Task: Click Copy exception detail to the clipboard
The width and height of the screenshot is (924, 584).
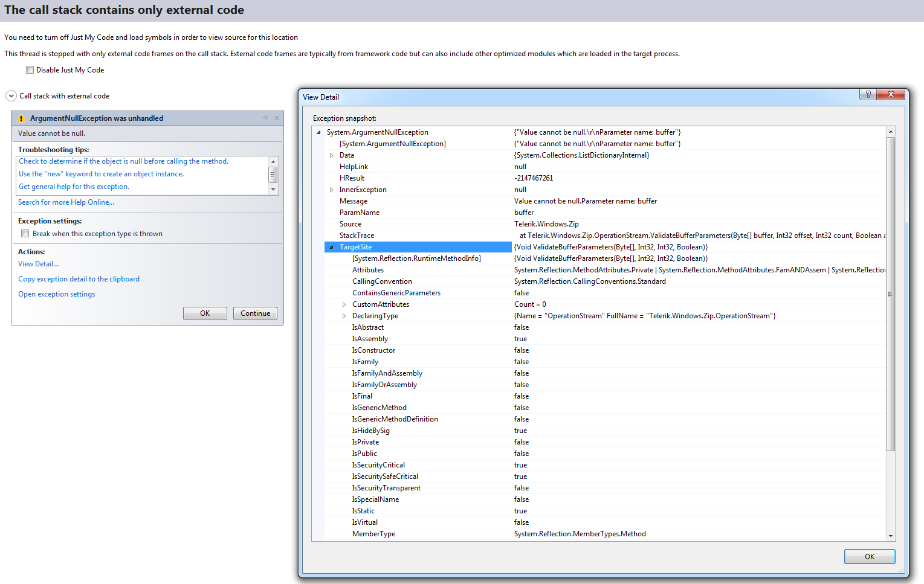Action: pos(79,279)
